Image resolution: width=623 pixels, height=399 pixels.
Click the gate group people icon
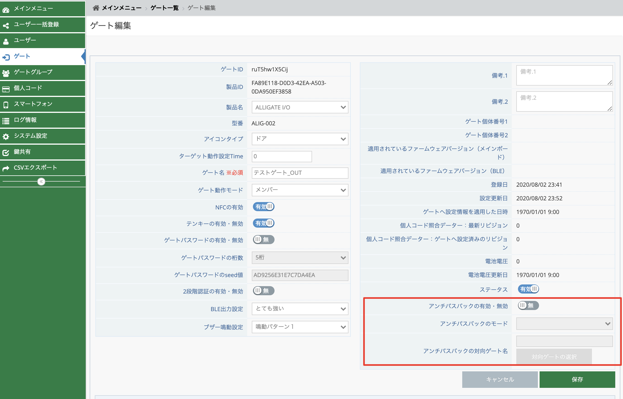coord(6,73)
